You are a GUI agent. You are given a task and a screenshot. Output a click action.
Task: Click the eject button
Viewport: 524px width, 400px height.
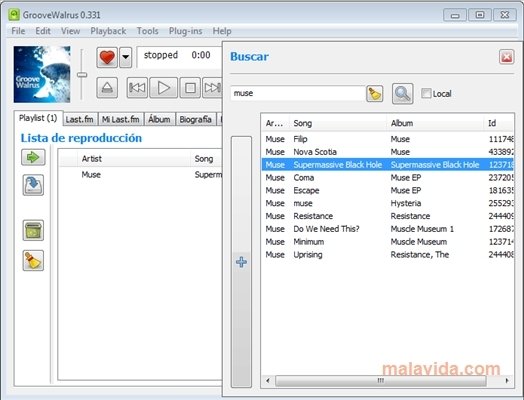(107, 88)
